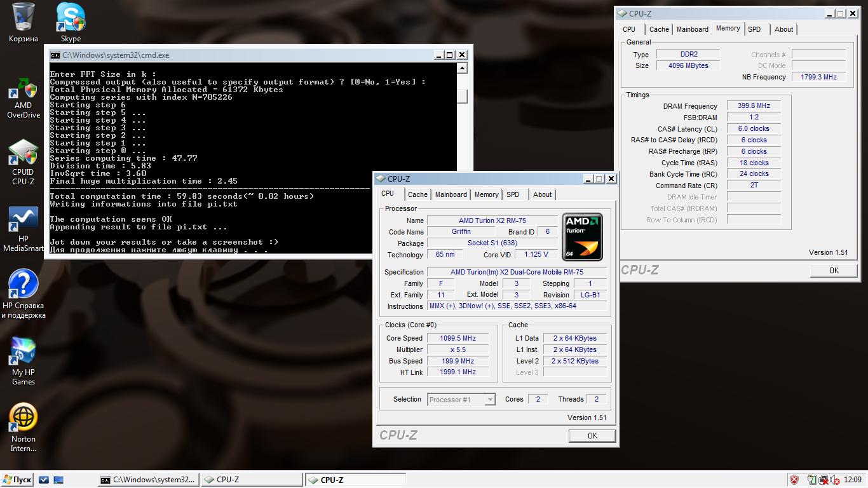
Task: Open Cache tab in Memory CPU-Z window
Action: (659, 29)
